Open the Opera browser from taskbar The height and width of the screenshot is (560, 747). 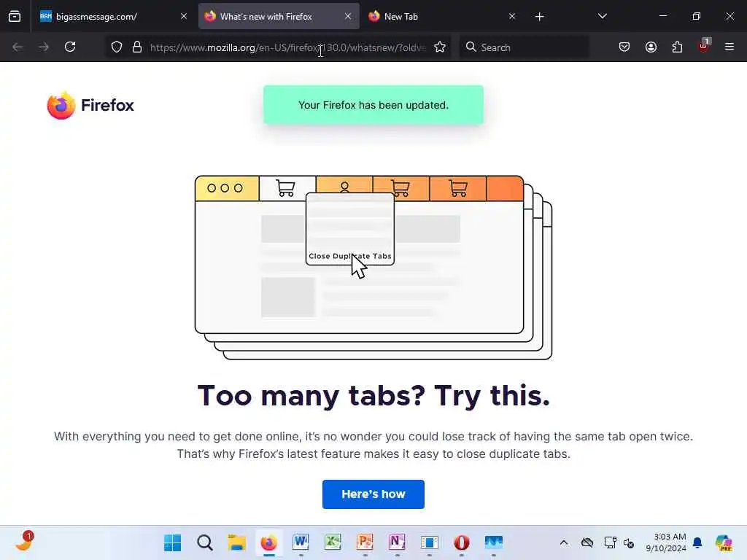[462, 542]
